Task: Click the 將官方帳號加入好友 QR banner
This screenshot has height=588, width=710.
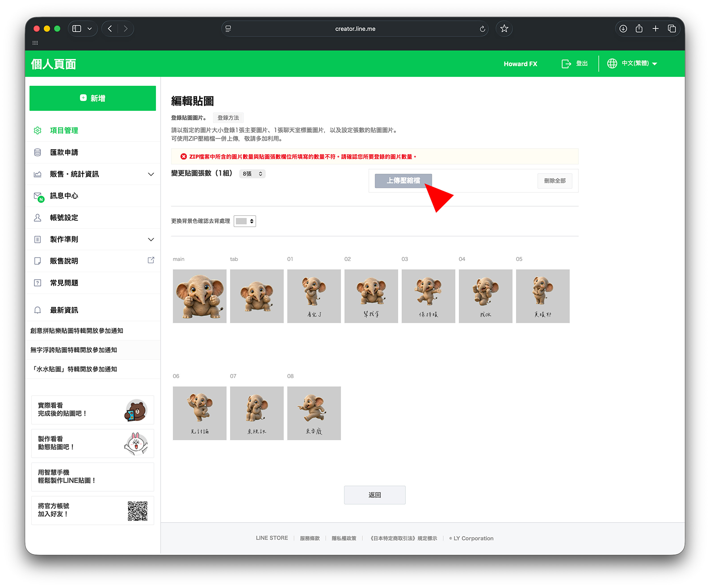Action: click(x=92, y=510)
